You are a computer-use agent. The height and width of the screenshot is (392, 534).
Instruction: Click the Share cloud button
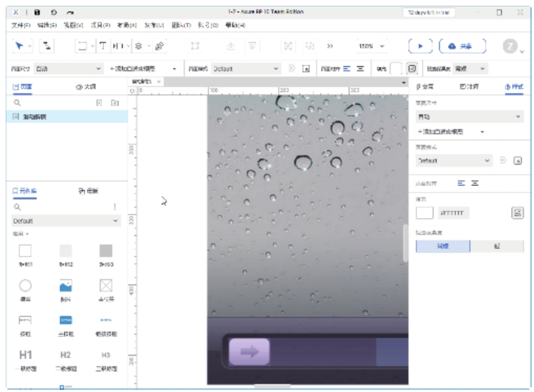point(462,46)
